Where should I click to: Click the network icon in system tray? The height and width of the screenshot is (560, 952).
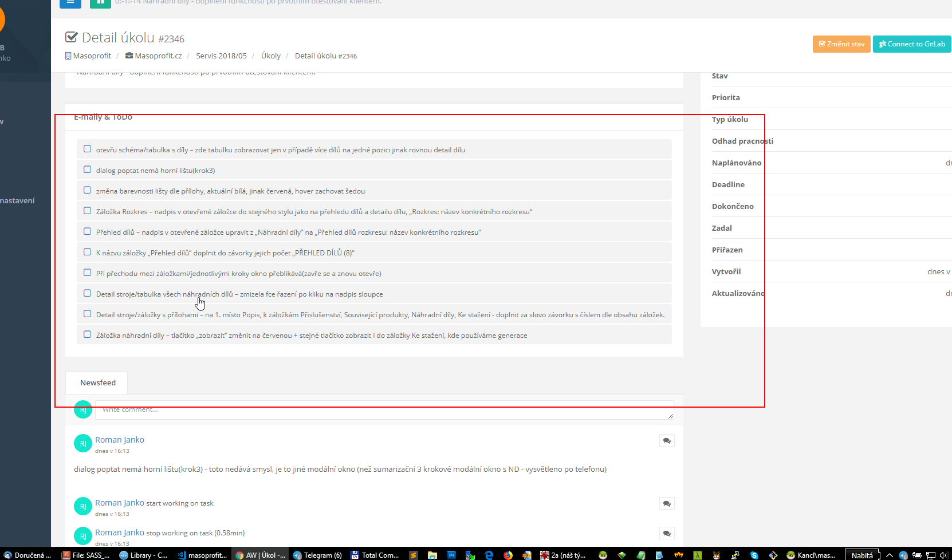click(931, 555)
